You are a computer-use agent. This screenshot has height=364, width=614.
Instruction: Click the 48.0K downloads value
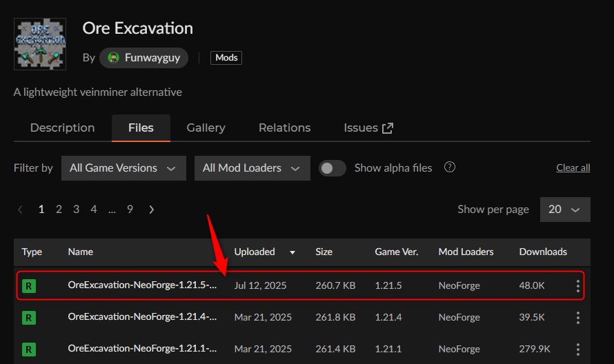coord(532,285)
